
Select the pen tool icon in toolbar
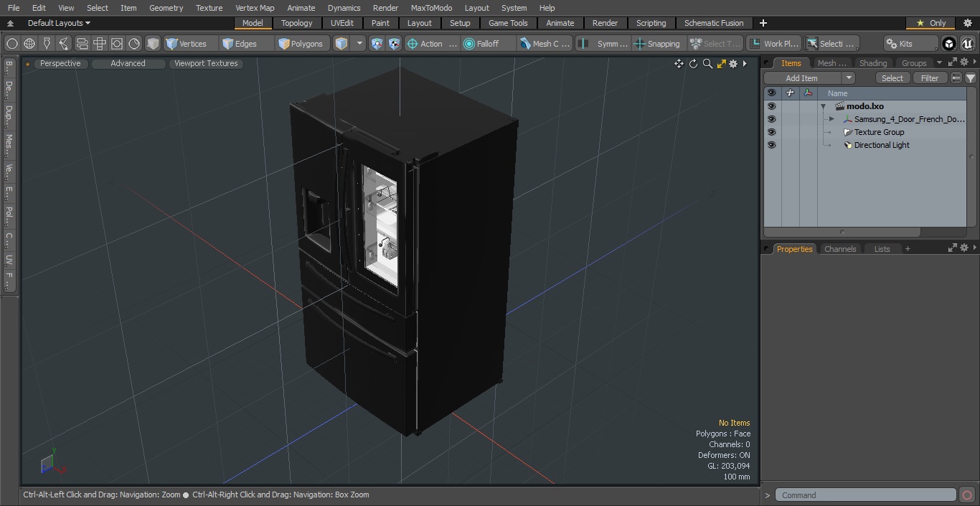tap(47, 44)
